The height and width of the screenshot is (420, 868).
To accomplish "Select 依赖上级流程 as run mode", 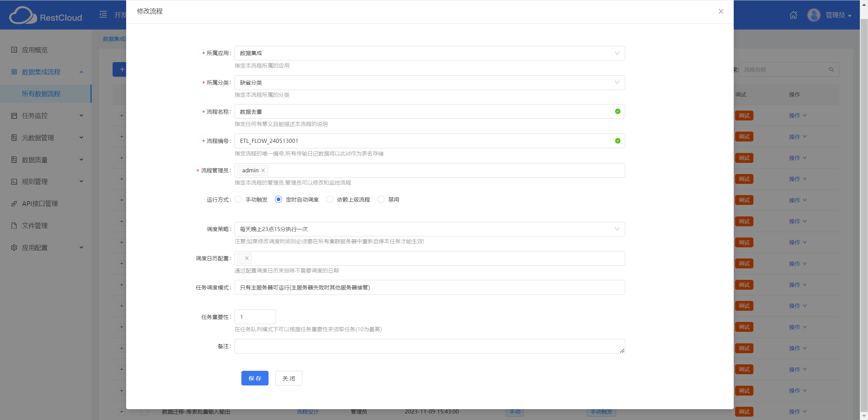I will click(x=329, y=199).
